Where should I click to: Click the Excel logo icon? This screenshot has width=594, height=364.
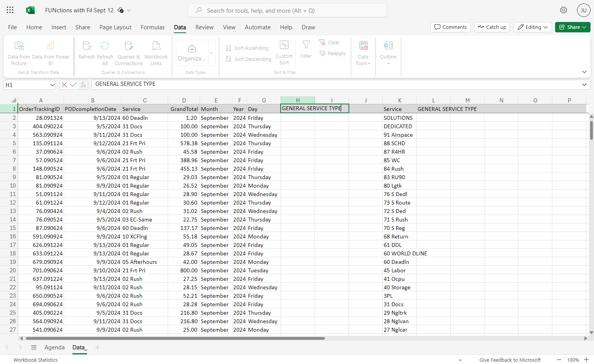30,10
